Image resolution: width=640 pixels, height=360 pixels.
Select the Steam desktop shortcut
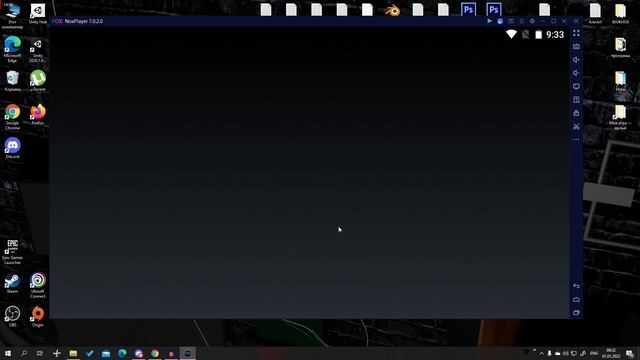(x=12, y=283)
